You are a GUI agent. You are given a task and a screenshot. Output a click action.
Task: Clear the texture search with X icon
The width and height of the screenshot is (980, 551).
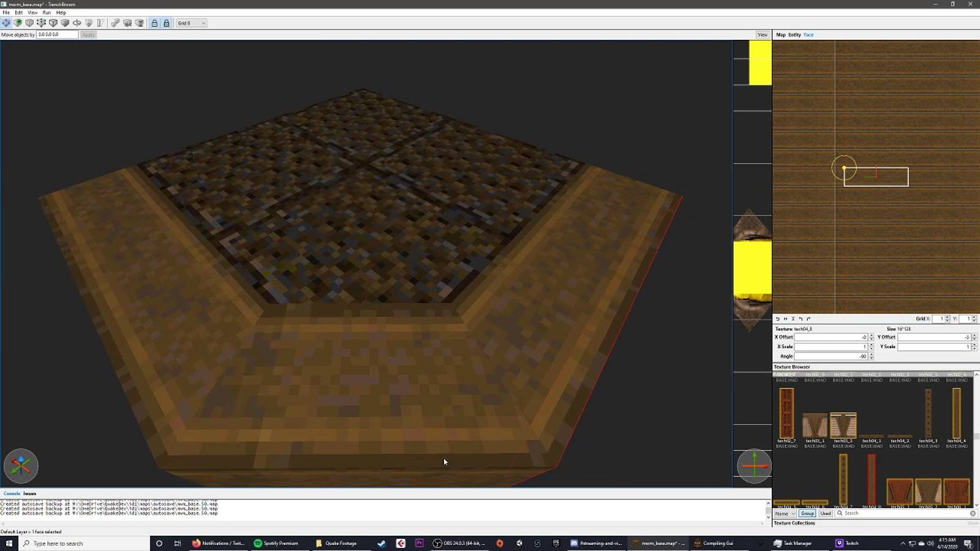973,514
